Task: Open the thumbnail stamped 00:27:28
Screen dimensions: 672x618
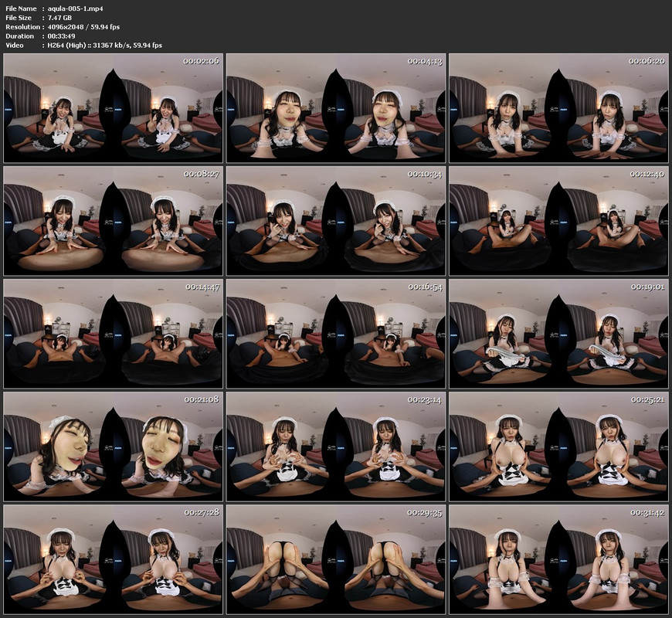Action: click(113, 559)
